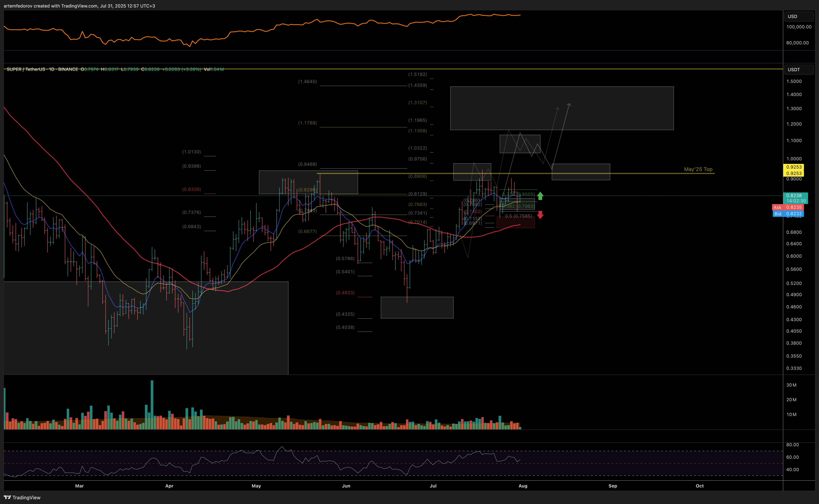The width and height of the screenshot is (819, 504).
Task: Click the (0.6843) level label
Action: [191, 227]
